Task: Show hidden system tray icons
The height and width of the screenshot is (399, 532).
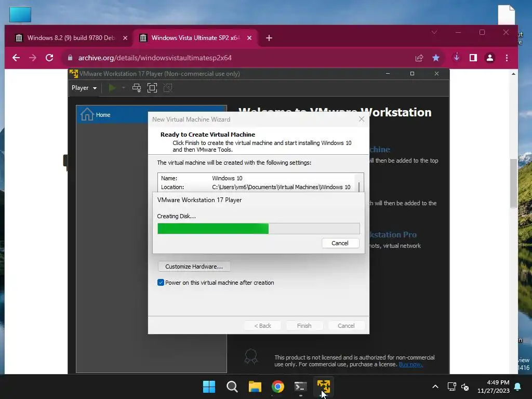Action: 435,387
